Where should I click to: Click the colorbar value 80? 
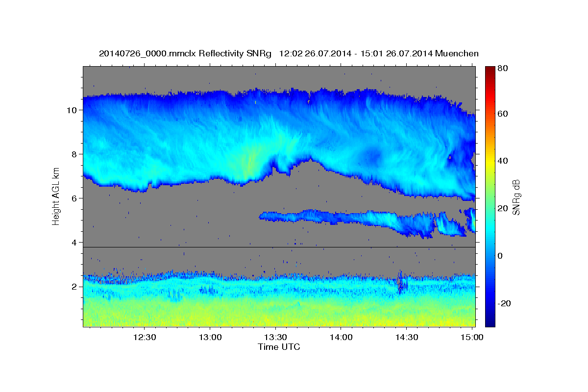[502, 68]
